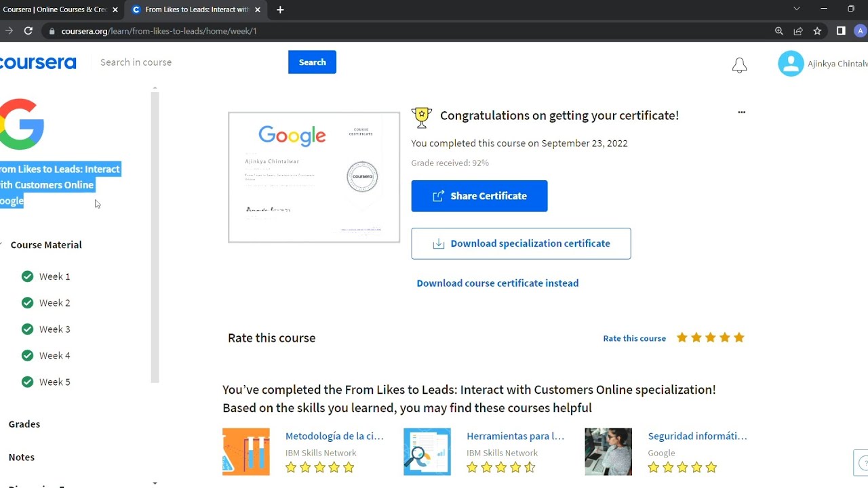Click the Grade received: 92% text
868x488 pixels.
(450, 163)
